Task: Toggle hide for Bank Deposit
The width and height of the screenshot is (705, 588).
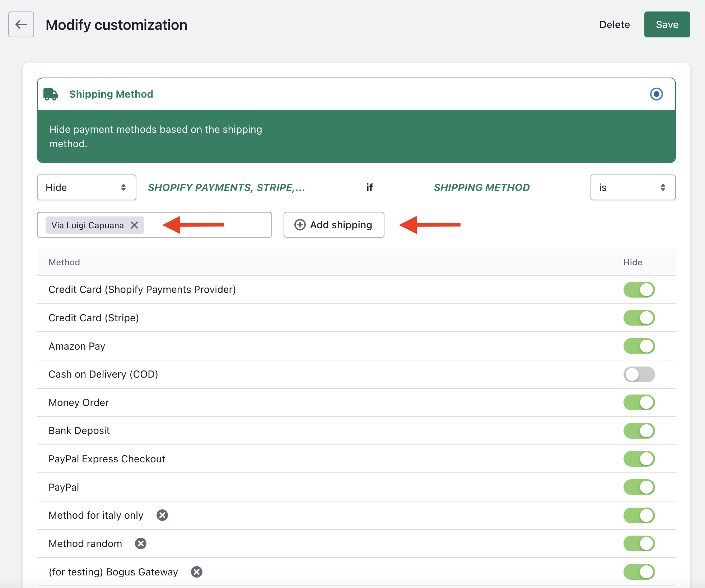Action: (639, 431)
